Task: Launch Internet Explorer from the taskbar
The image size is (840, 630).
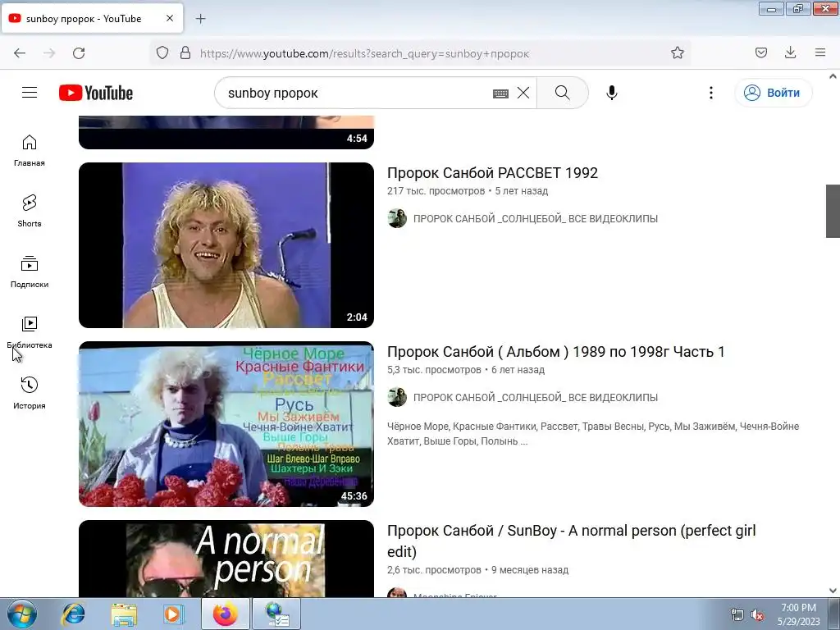Action: [73, 614]
